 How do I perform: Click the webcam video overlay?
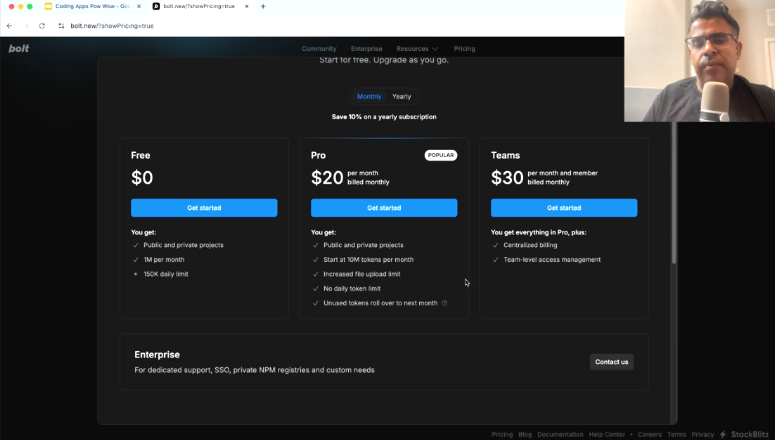coord(699,61)
